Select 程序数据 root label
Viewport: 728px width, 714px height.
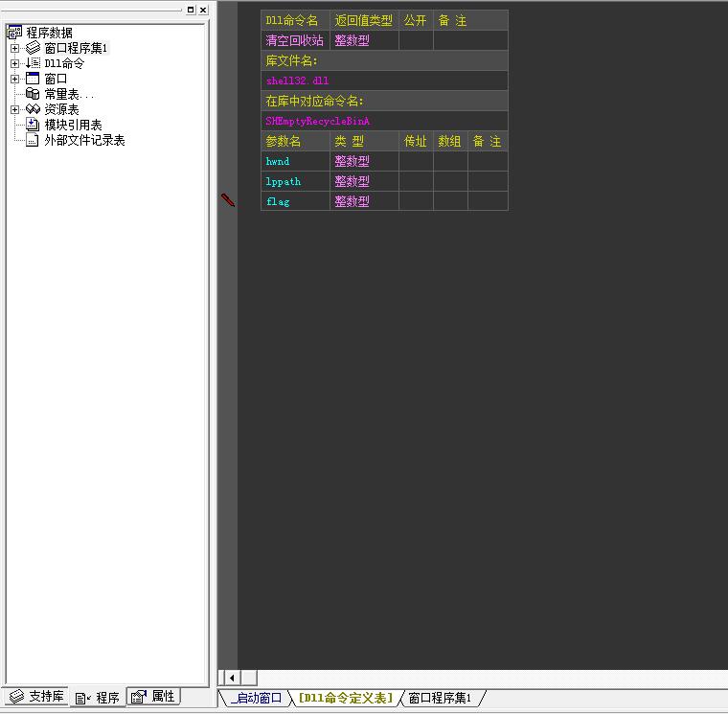[49, 33]
